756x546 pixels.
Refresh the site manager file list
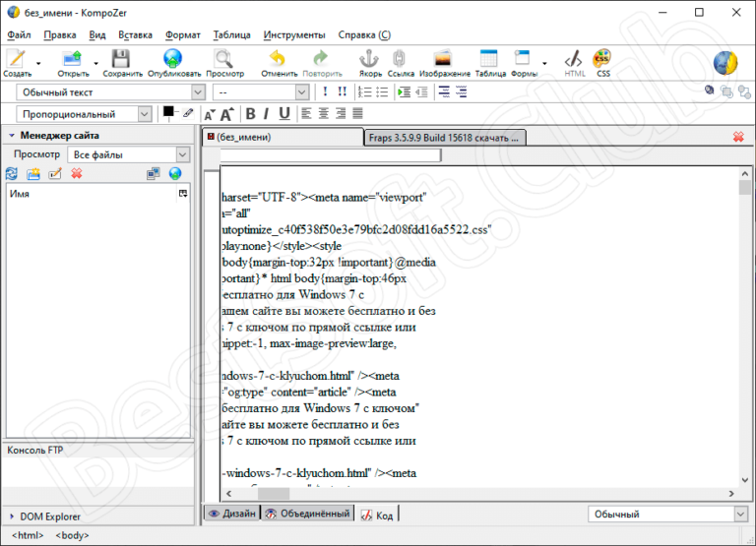click(12, 174)
